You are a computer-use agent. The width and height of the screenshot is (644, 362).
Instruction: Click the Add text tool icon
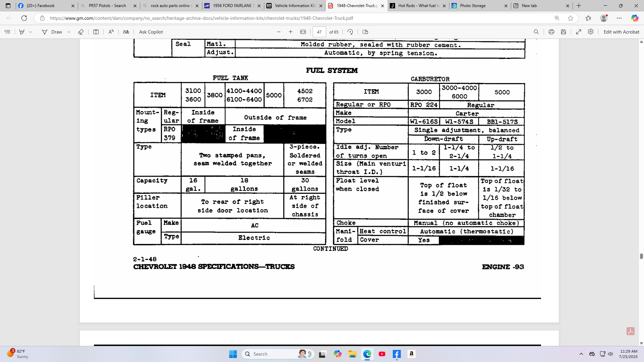(x=96, y=32)
